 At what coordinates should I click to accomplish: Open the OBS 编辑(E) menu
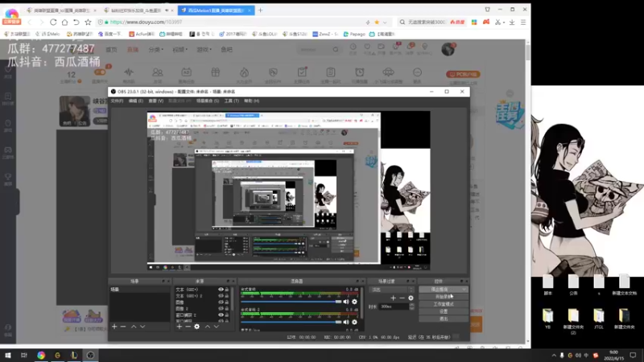136,101
